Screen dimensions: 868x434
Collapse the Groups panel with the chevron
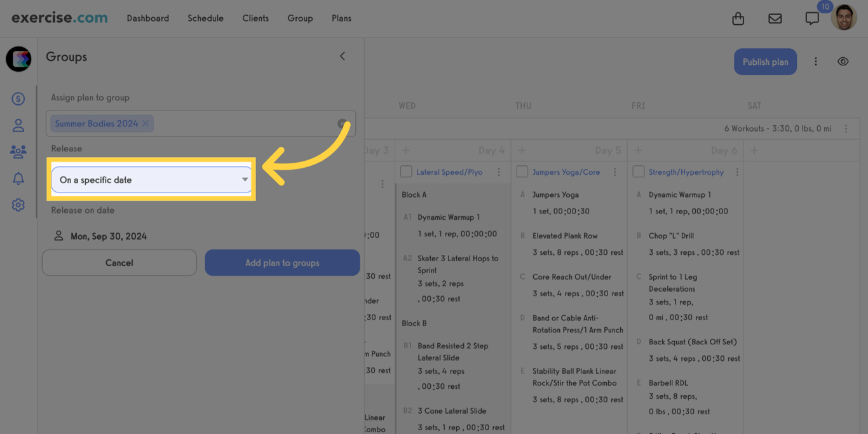342,56
